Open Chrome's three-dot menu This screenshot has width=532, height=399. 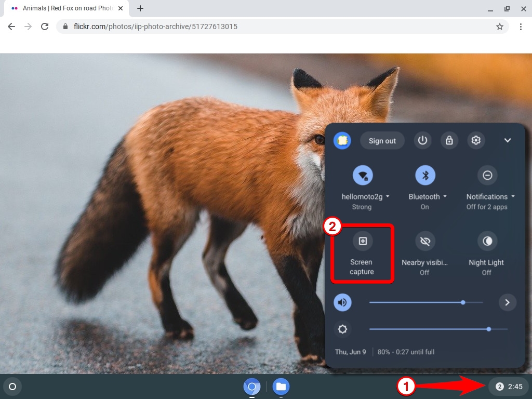click(x=521, y=26)
